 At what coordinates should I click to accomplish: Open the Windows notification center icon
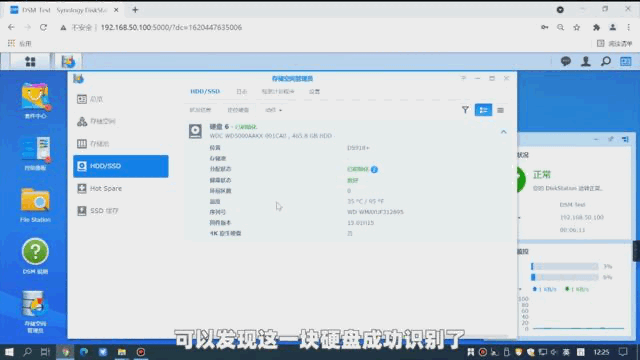[623, 352]
